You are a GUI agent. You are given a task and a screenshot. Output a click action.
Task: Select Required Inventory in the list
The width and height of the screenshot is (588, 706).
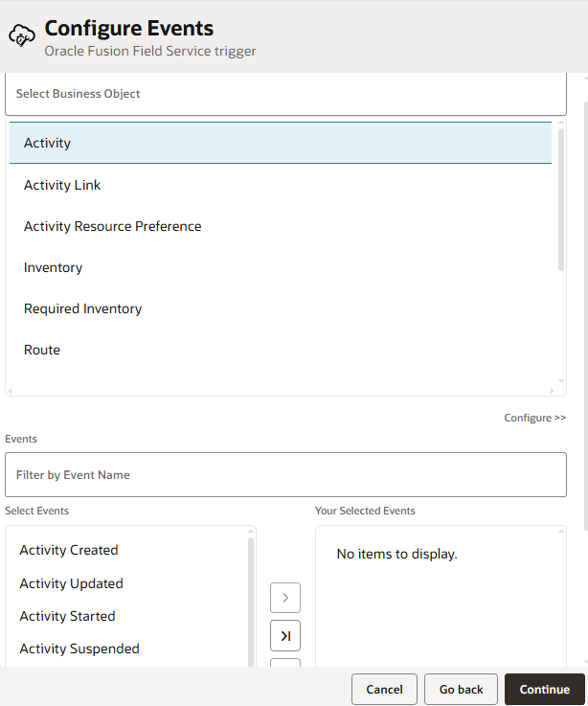tap(281, 308)
